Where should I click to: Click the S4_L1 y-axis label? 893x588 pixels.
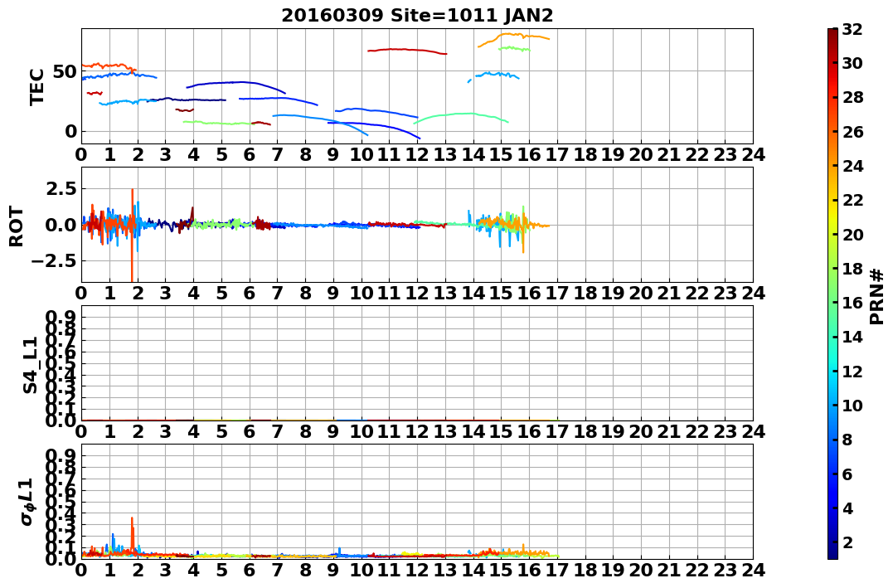coord(30,365)
